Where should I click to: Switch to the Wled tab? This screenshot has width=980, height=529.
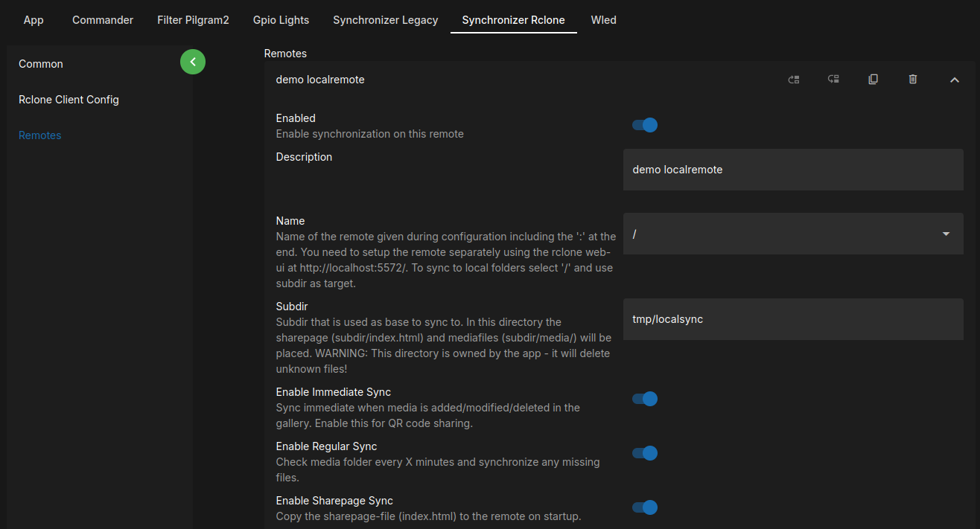tap(603, 20)
